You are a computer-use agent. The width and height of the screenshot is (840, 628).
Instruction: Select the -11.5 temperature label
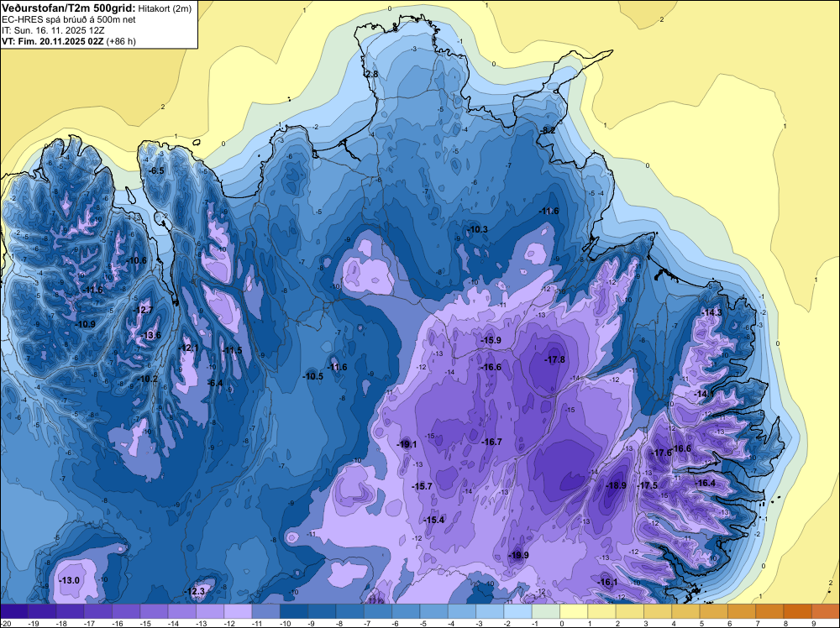pos(233,351)
